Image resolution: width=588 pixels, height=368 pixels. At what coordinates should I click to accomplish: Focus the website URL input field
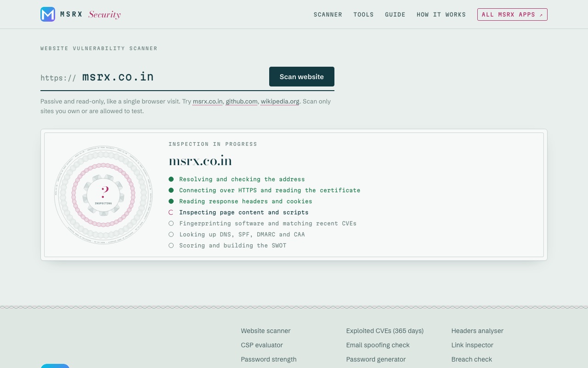tap(172, 77)
